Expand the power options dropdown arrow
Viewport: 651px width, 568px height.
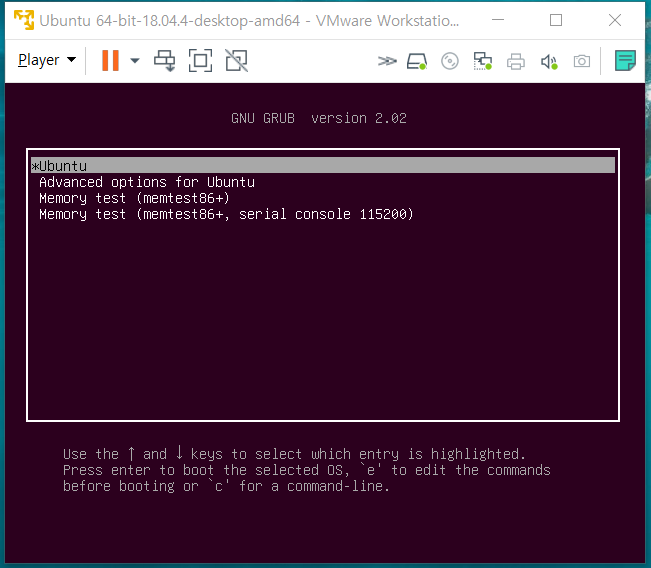pos(135,61)
